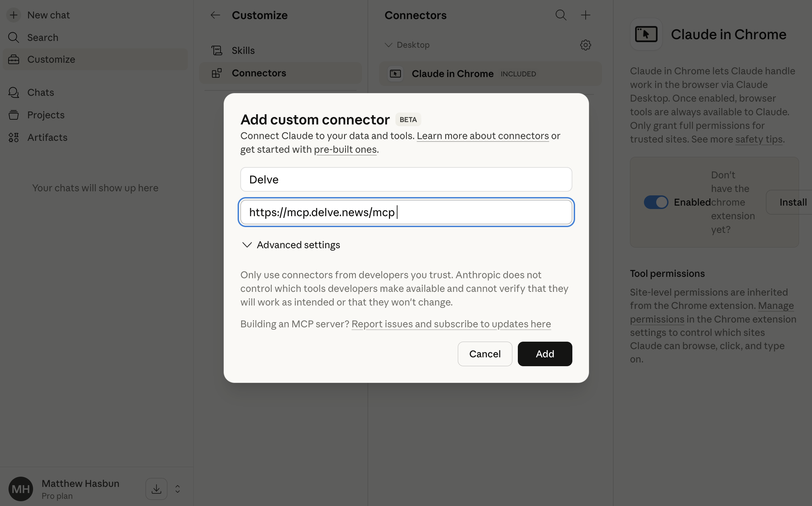
Task: Open the Learn more about connectors link
Action: coord(483,136)
